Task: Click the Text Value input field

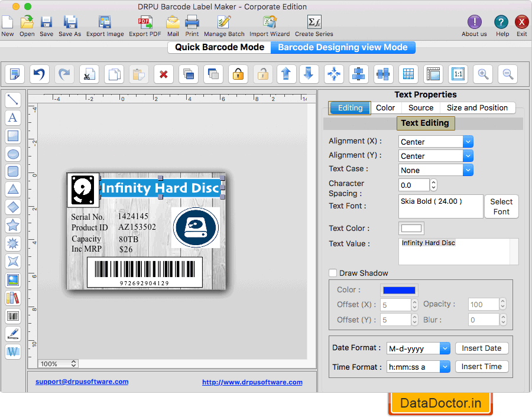Action: (x=458, y=251)
